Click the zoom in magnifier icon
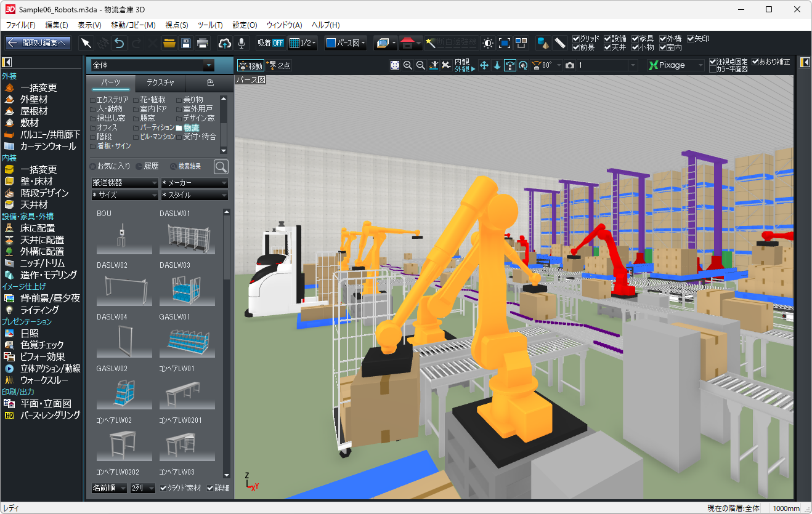Image resolution: width=812 pixels, height=514 pixels. coord(408,65)
